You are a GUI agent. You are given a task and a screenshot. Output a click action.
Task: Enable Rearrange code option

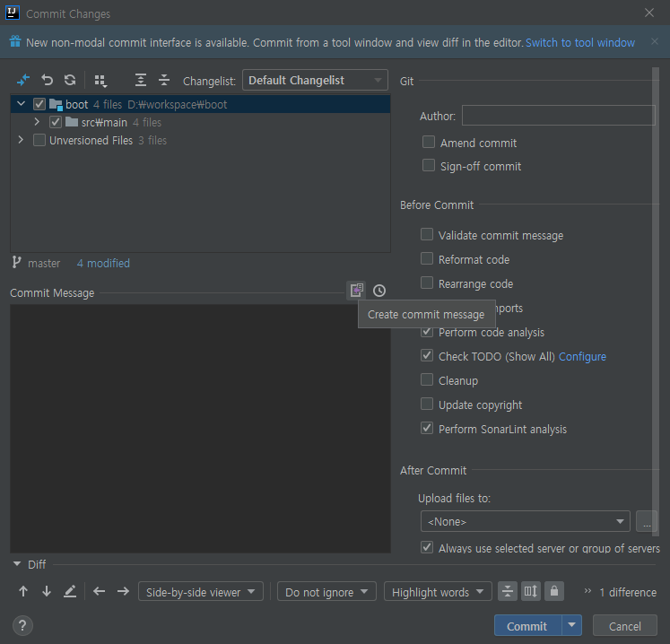(427, 283)
